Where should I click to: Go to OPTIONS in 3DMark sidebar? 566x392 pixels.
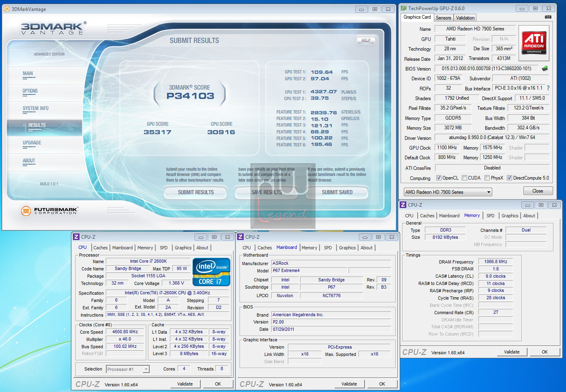coord(30,91)
